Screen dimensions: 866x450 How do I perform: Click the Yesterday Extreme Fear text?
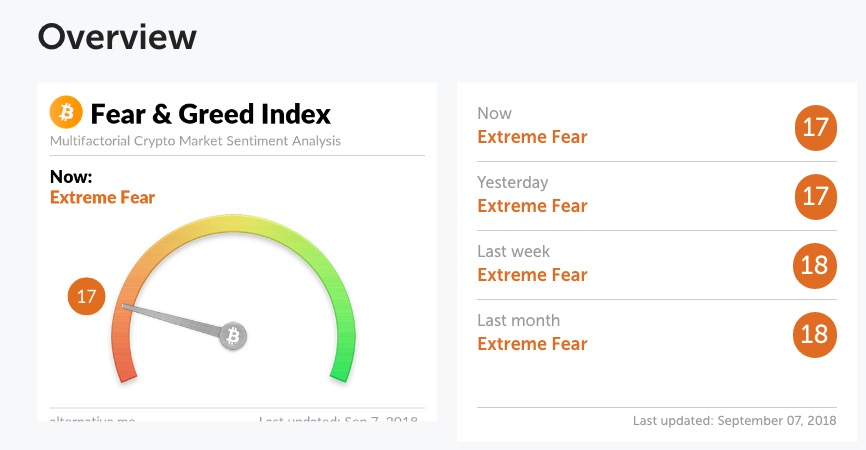[x=532, y=205]
